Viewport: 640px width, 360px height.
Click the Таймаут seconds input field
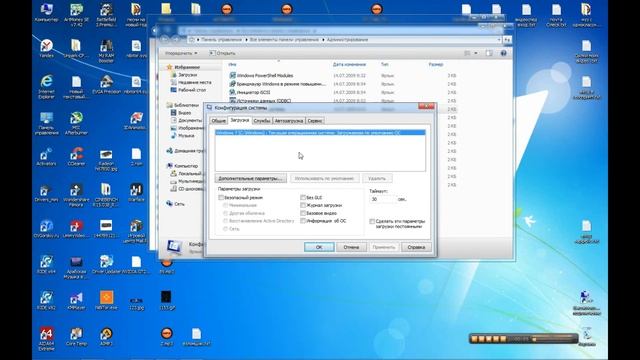pos(382,199)
